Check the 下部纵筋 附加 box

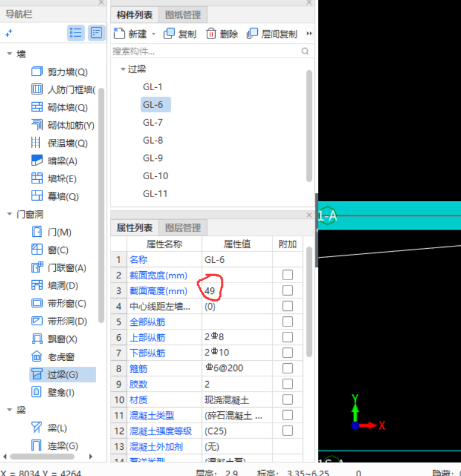pyautogui.click(x=288, y=353)
